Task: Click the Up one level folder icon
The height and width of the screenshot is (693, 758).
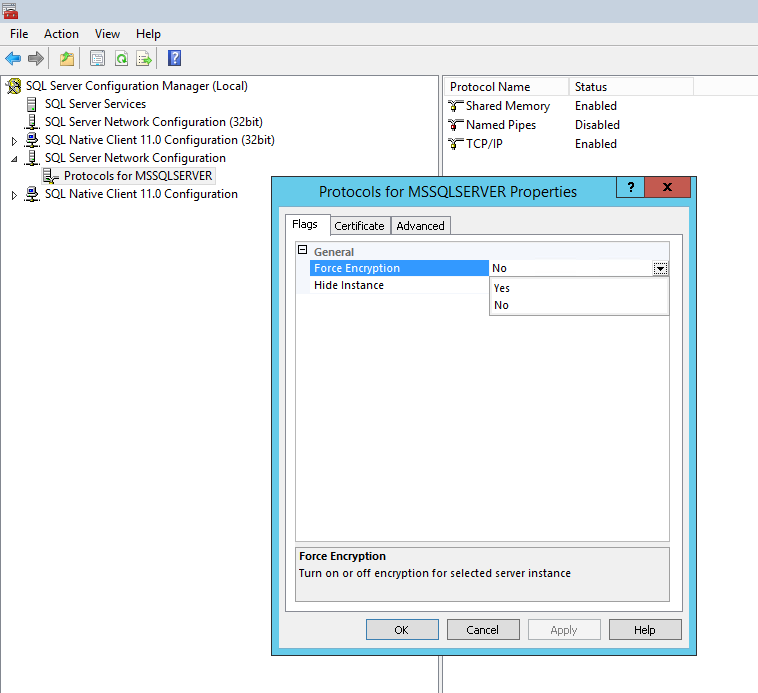Action: (67, 58)
